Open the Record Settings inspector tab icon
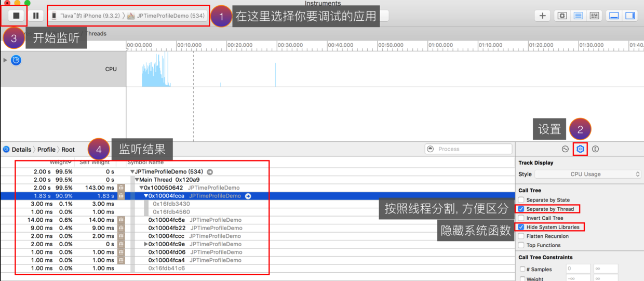 [565, 149]
